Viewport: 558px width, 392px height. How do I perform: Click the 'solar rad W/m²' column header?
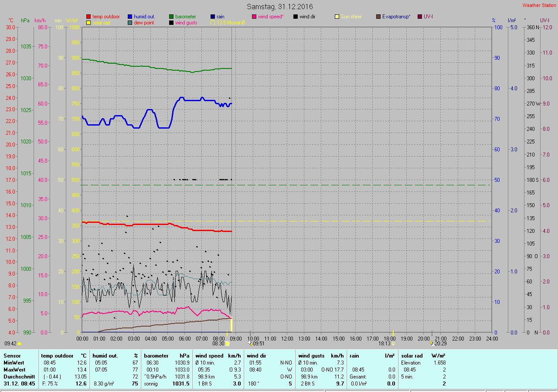pos(423,356)
